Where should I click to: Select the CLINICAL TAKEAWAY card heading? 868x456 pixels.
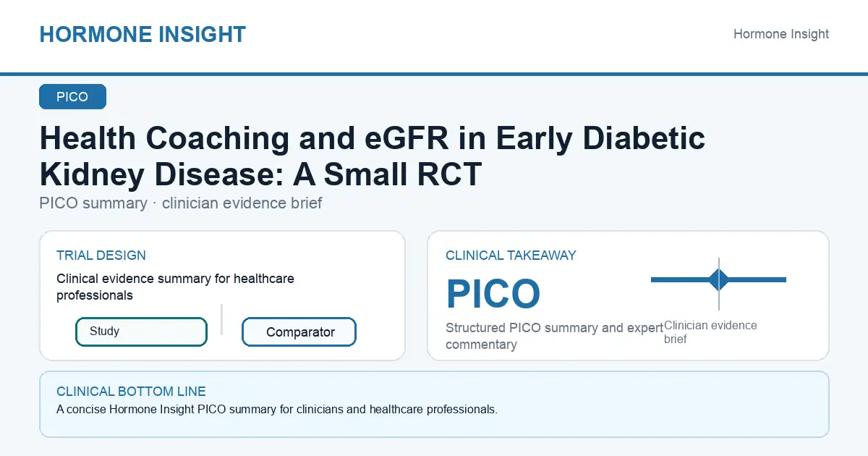coord(511,256)
